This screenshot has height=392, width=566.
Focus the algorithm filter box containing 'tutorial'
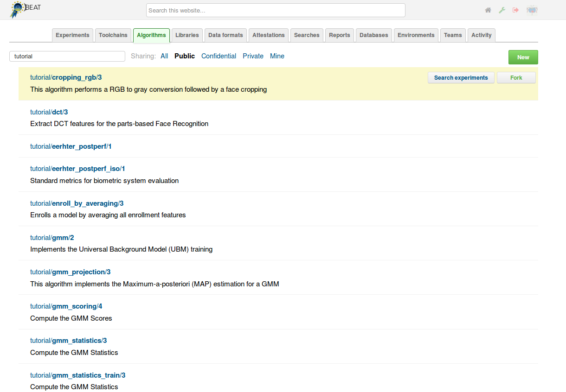pos(67,56)
